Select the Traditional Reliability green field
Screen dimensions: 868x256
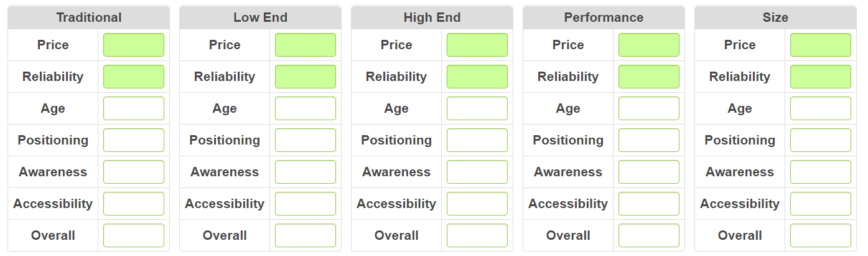tap(134, 77)
